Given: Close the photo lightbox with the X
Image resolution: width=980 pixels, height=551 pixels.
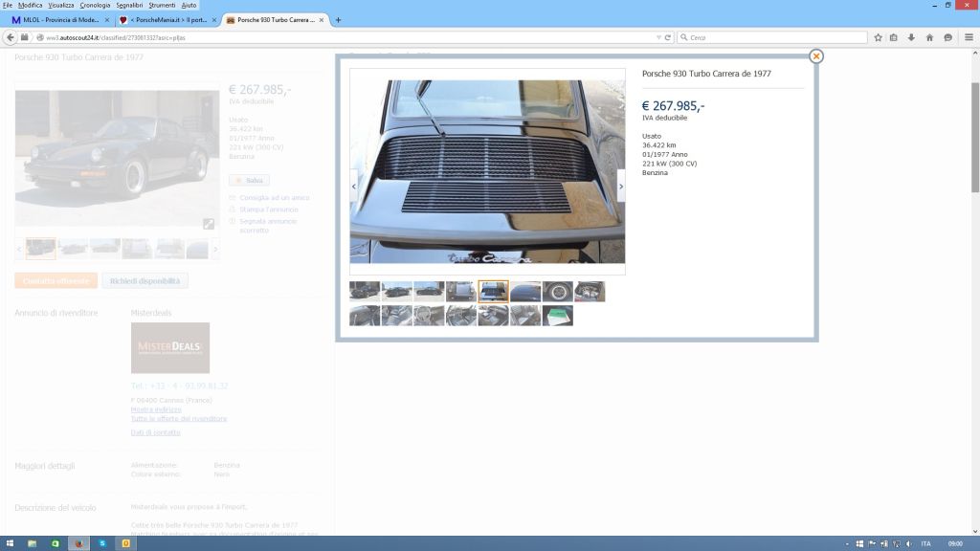Looking at the screenshot, I should (x=815, y=56).
